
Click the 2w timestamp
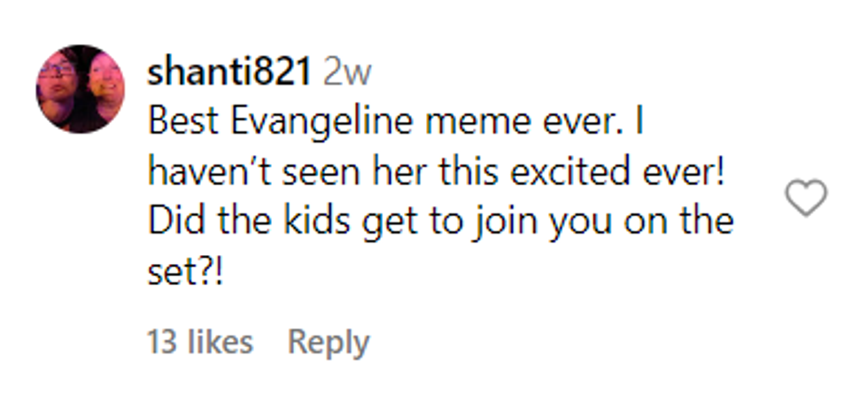pos(347,73)
